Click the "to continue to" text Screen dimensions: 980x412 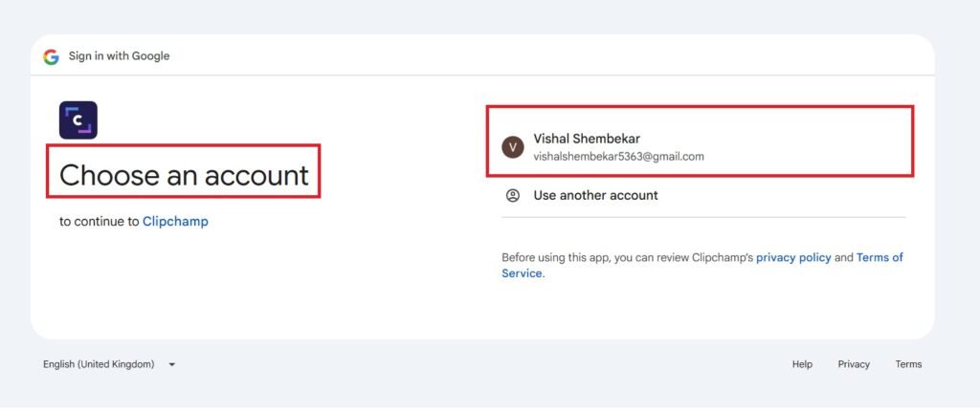100,222
